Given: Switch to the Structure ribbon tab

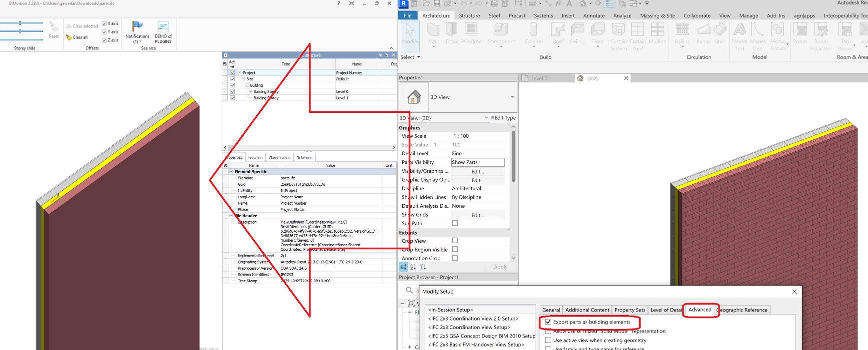Looking at the screenshot, I should pos(469,15).
